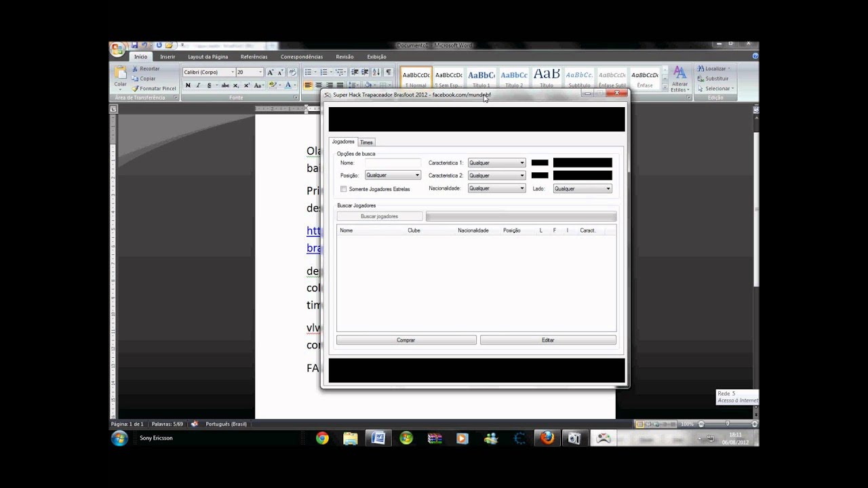Open the Layout da Página tab
Viewport: 868px width, 488px height.
(208, 57)
